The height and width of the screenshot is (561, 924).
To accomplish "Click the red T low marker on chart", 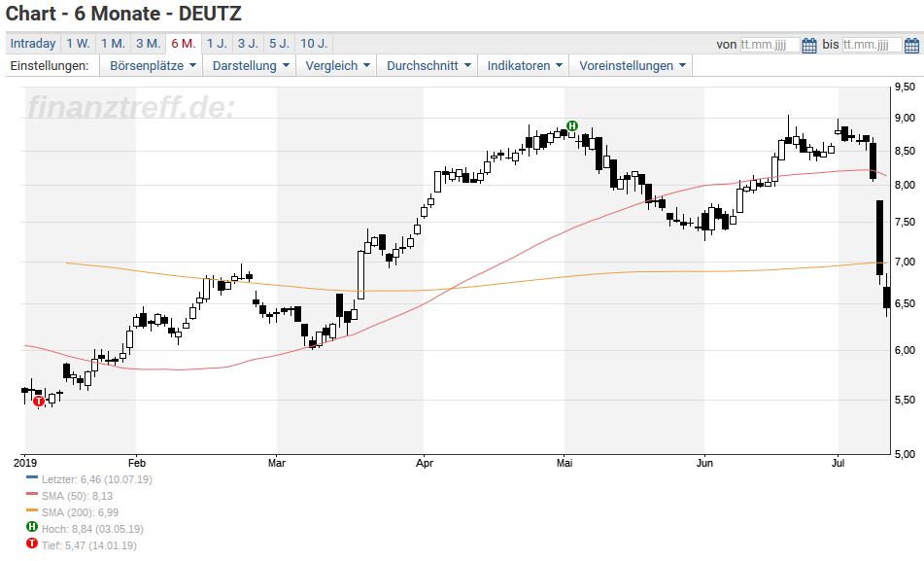I will (39, 402).
